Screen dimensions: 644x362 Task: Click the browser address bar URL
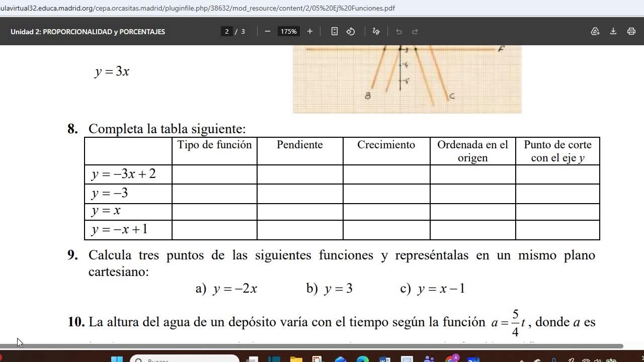[x=197, y=8]
